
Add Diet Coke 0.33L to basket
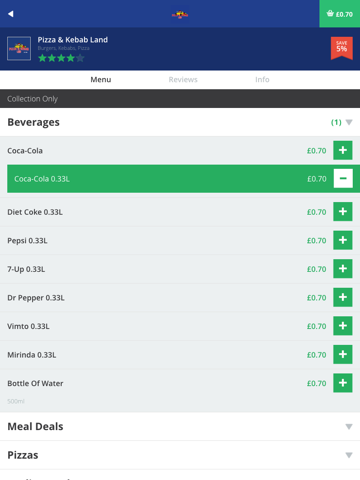click(x=343, y=211)
